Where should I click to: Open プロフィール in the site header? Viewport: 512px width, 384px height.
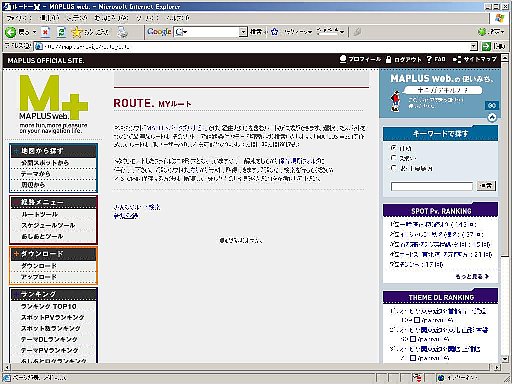pyautogui.click(x=360, y=59)
